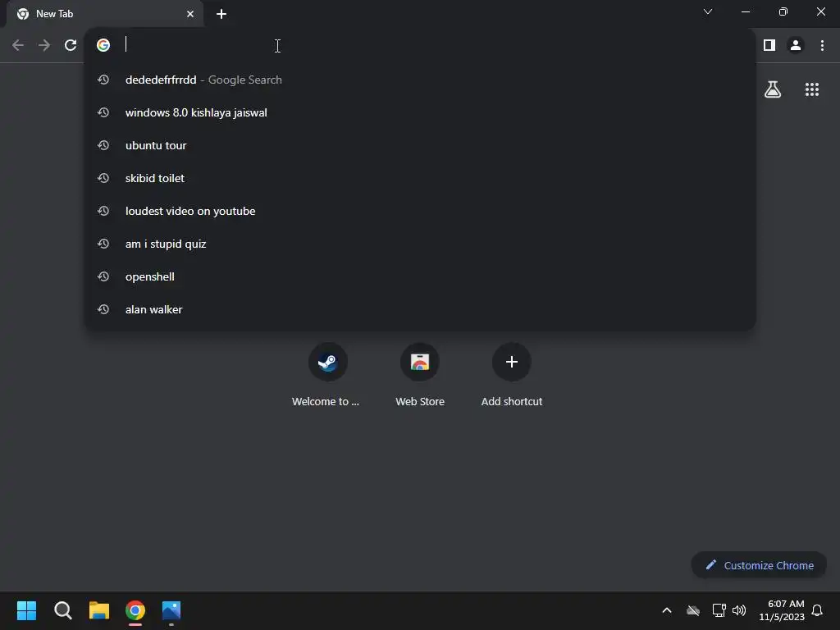Open the Google apps grid

811,89
